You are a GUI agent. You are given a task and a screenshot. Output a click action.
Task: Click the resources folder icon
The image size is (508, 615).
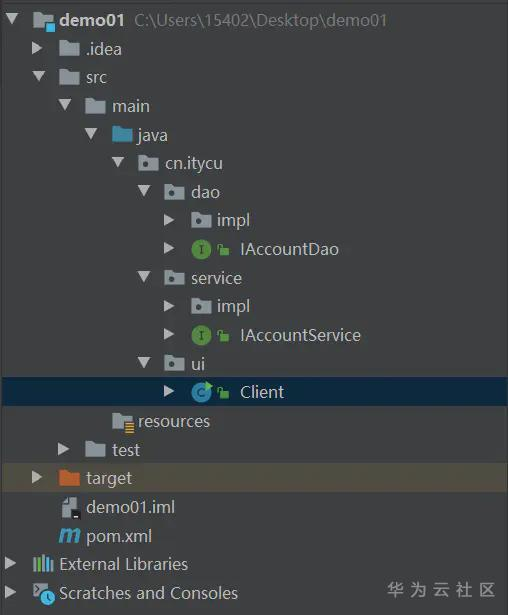(123, 422)
